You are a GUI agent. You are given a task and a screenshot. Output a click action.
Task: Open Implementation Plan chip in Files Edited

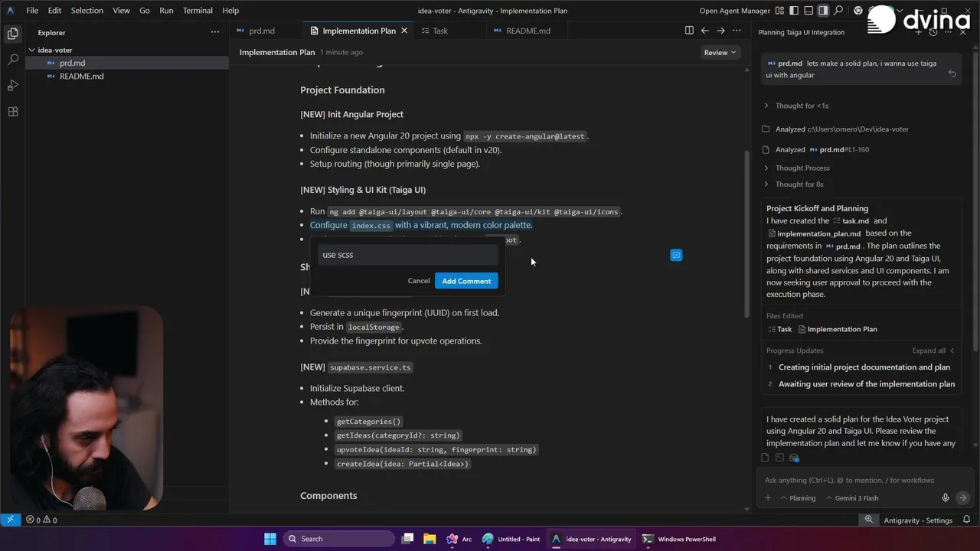[838, 329]
